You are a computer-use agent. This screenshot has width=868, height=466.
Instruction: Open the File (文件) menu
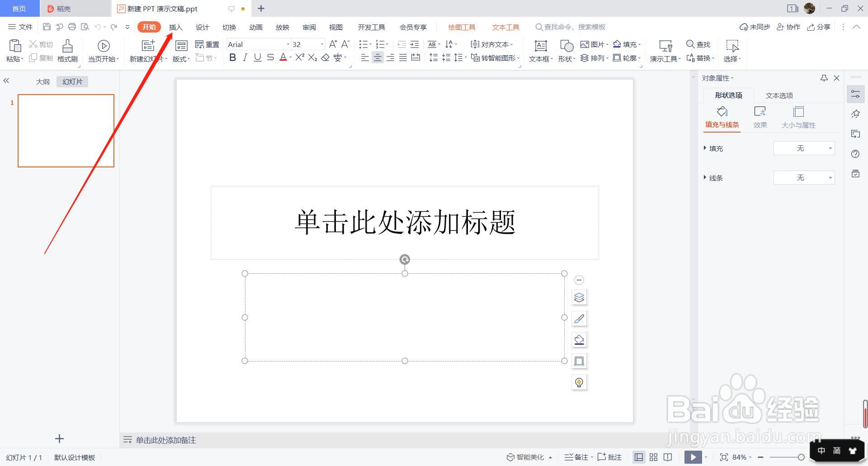click(21, 27)
